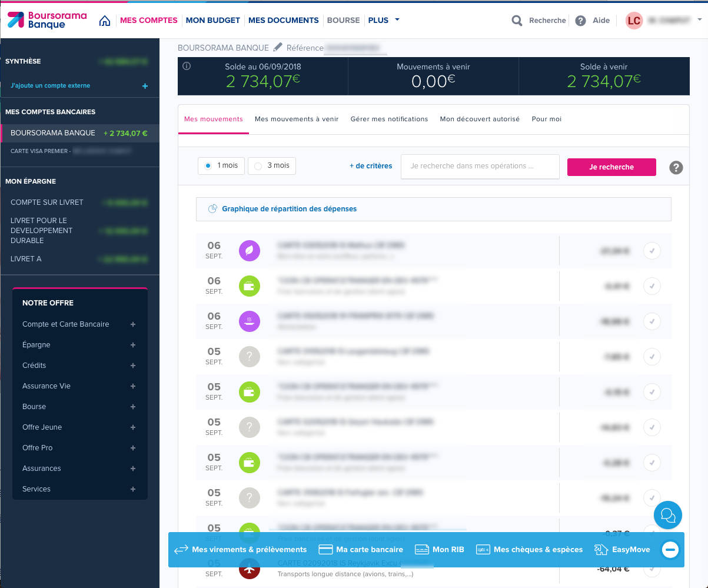Open the MES COMPTES menu
708x588 pixels.
click(x=148, y=21)
